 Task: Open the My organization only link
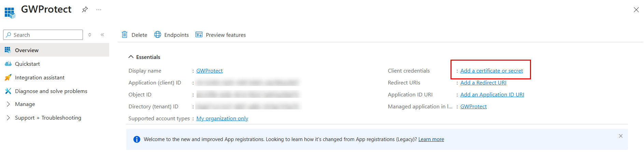coord(222,119)
